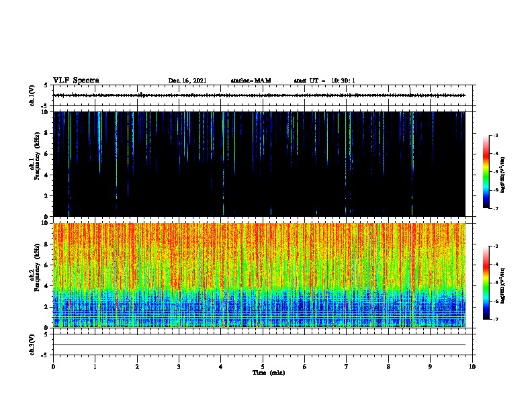Screen dimensions: 532x411
Task: Click the ch.1 "Frequency (kHz)" axis label
Action: tap(37, 156)
